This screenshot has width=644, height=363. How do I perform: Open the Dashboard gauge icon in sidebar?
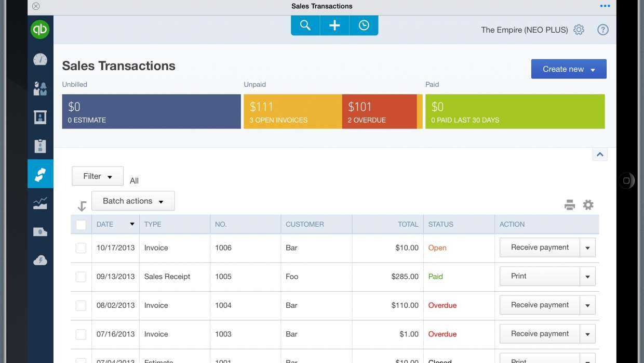coord(39,59)
